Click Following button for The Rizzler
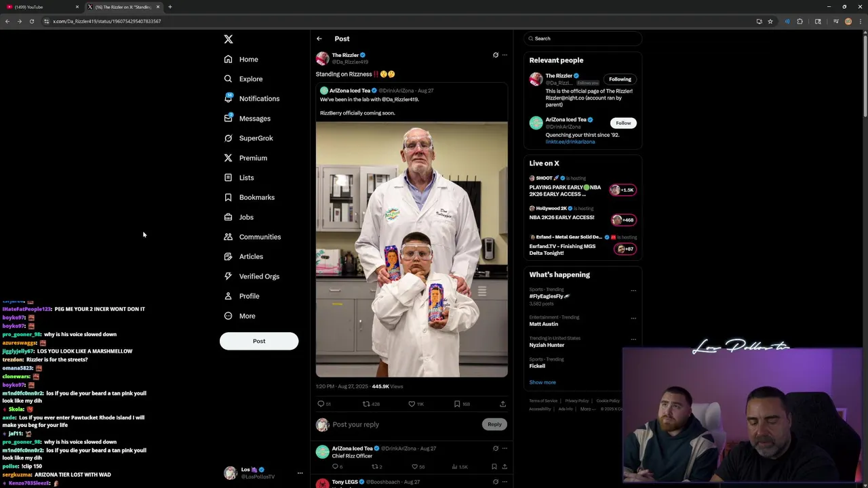868x488 pixels. point(620,79)
